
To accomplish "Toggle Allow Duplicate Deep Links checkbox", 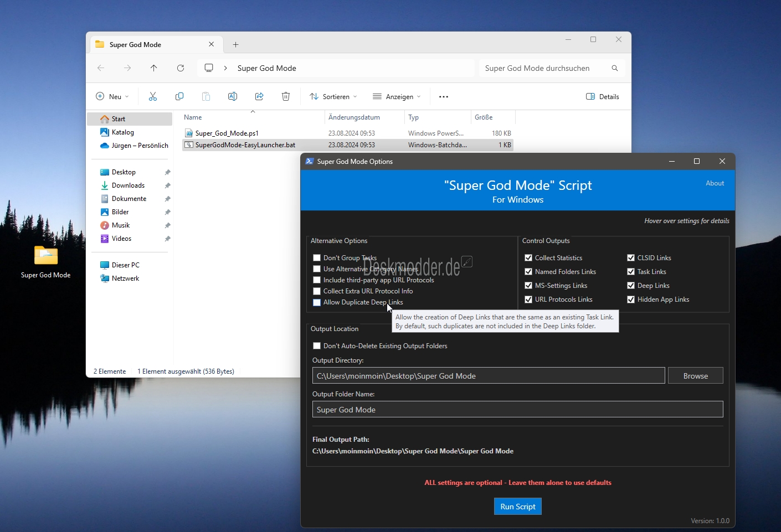I will (x=317, y=302).
